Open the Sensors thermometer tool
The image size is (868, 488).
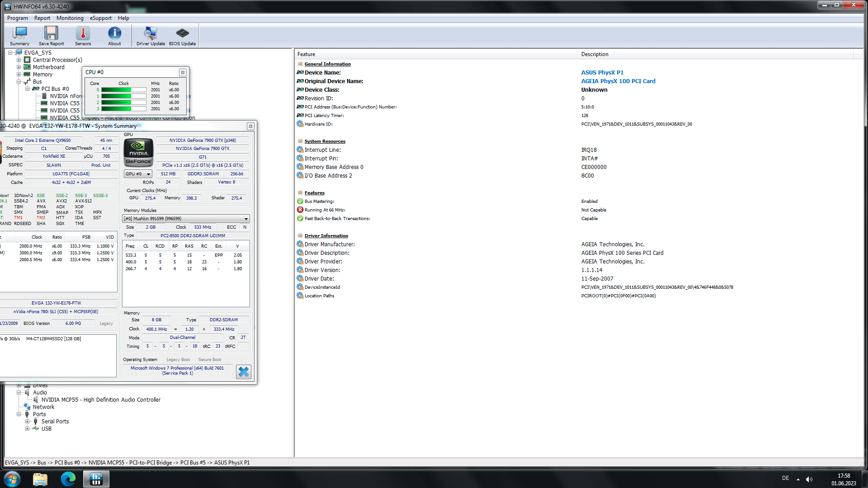pos(83,36)
